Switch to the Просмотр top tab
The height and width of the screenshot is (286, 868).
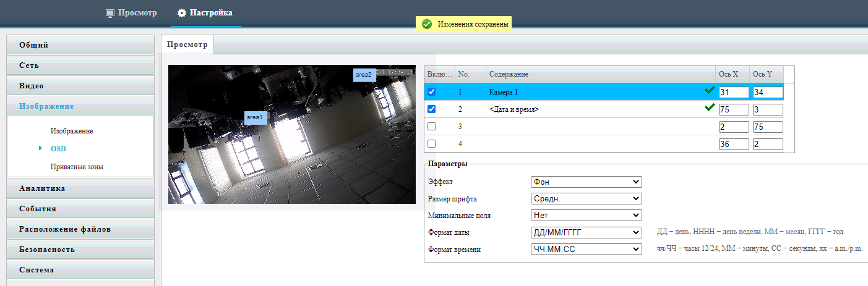click(131, 13)
